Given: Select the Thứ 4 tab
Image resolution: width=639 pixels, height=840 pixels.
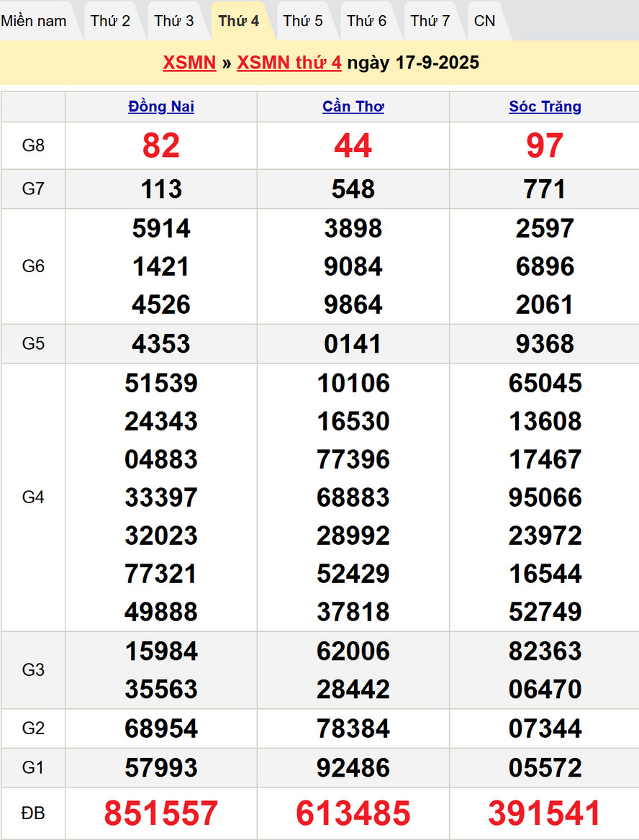Looking at the screenshot, I should [x=239, y=21].
